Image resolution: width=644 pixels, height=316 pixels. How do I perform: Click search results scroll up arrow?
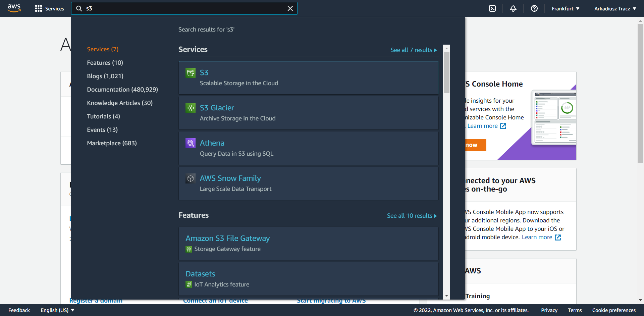click(446, 48)
